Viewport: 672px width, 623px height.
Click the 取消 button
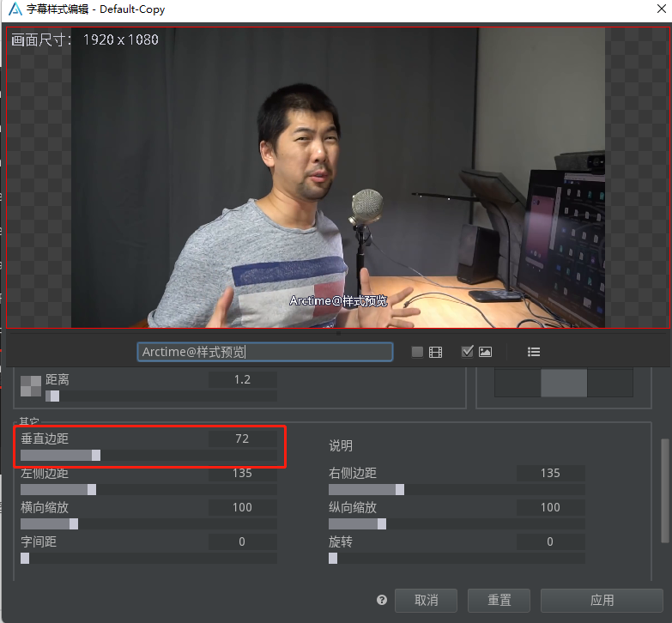click(x=426, y=601)
